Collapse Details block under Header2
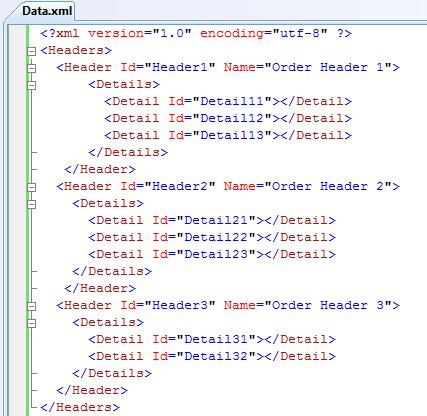Screen dimensions: 427x416 tap(31, 204)
